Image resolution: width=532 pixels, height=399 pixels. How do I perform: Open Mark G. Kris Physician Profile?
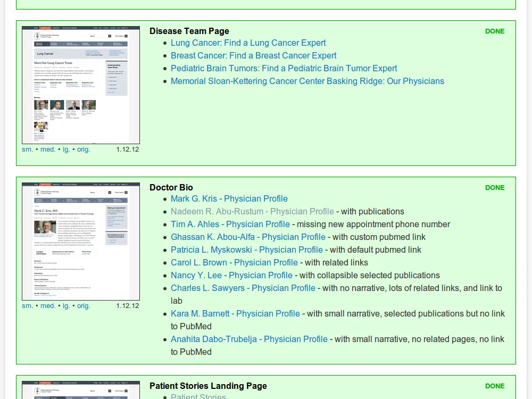pos(229,198)
